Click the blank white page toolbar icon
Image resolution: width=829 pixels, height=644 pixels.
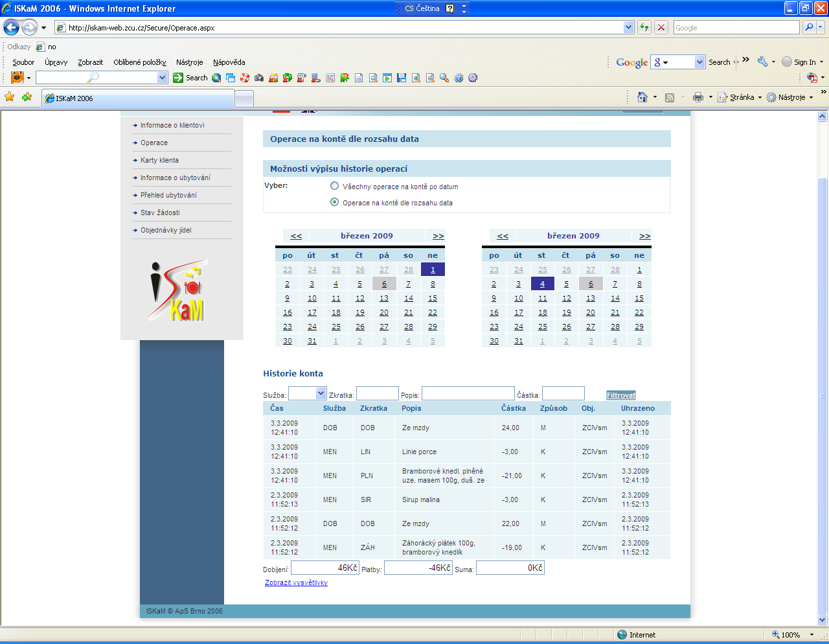tap(359, 78)
